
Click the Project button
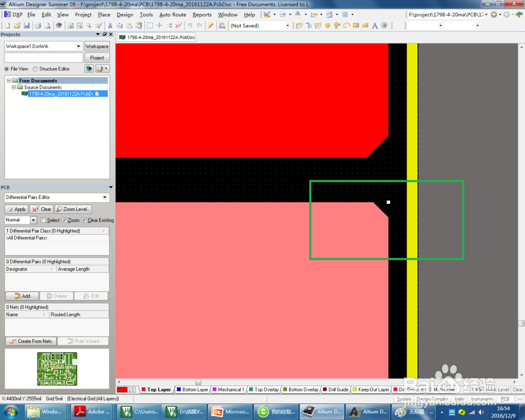[97, 58]
